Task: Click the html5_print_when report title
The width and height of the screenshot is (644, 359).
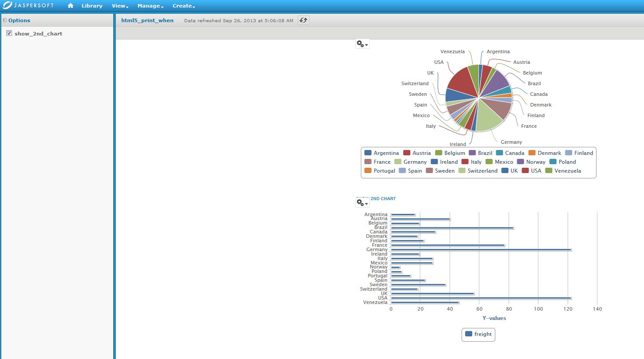Action: coord(147,20)
